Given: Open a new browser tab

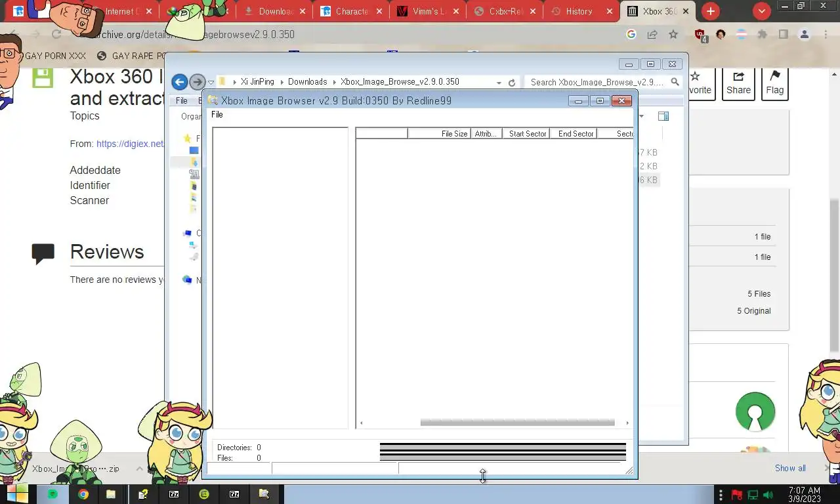Looking at the screenshot, I should coord(710,11).
